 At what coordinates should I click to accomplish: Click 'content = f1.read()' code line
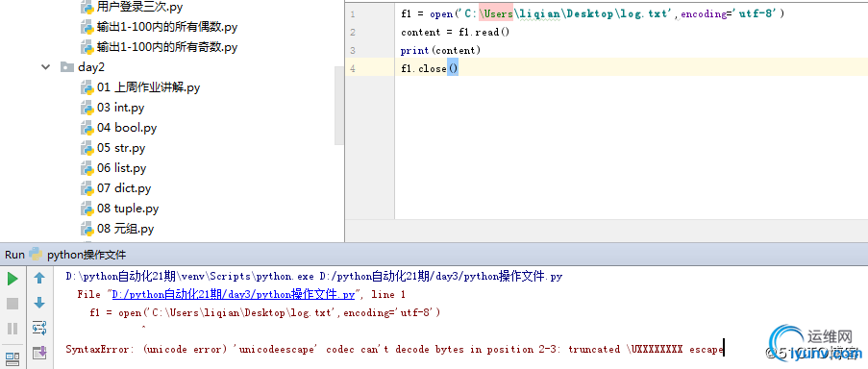click(x=455, y=32)
